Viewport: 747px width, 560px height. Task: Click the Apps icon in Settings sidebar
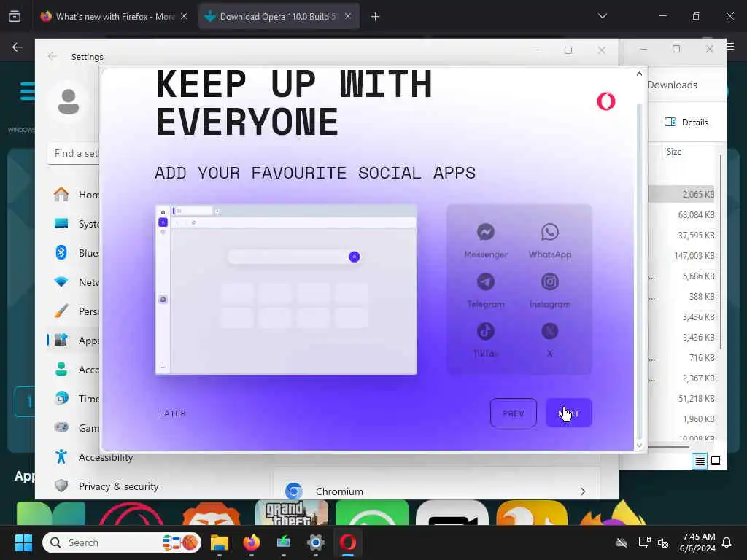(61, 340)
